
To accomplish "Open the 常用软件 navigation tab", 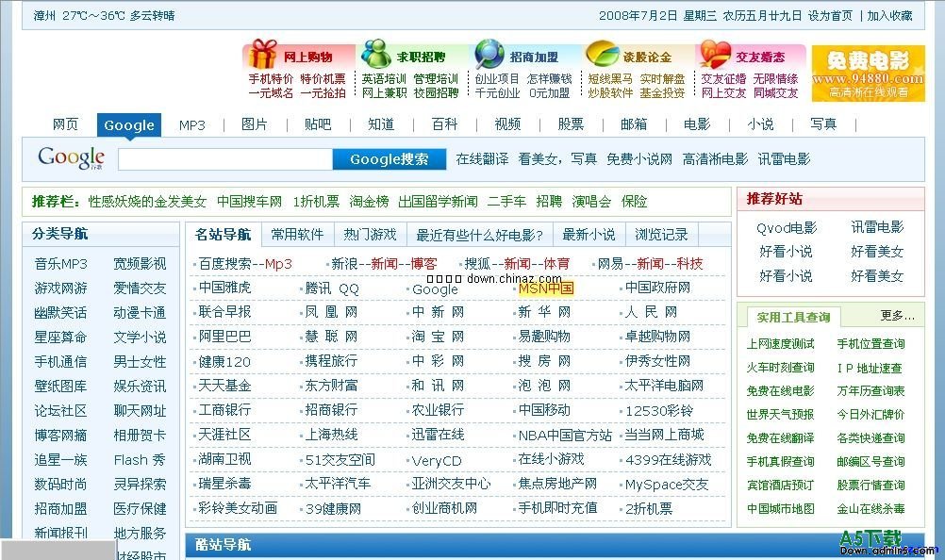I will tap(297, 234).
